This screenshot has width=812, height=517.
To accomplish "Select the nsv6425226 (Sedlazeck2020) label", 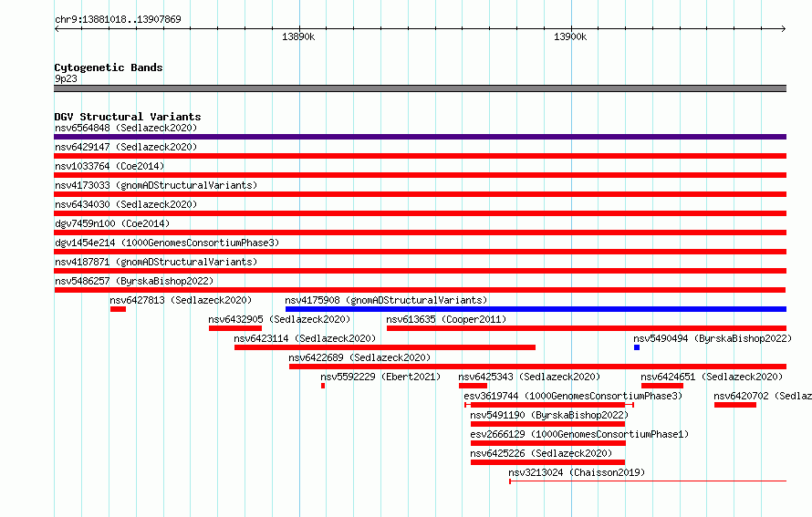I will point(541,453).
